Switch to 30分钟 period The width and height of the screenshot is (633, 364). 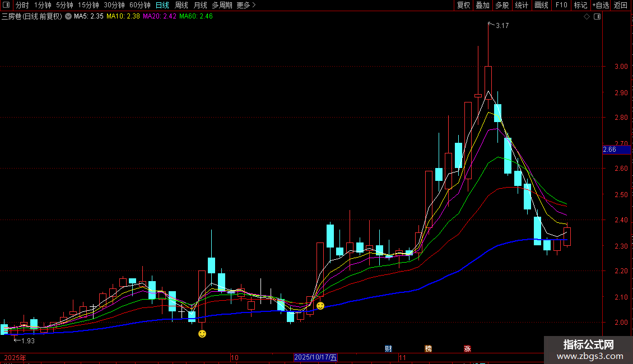(114, 5)
